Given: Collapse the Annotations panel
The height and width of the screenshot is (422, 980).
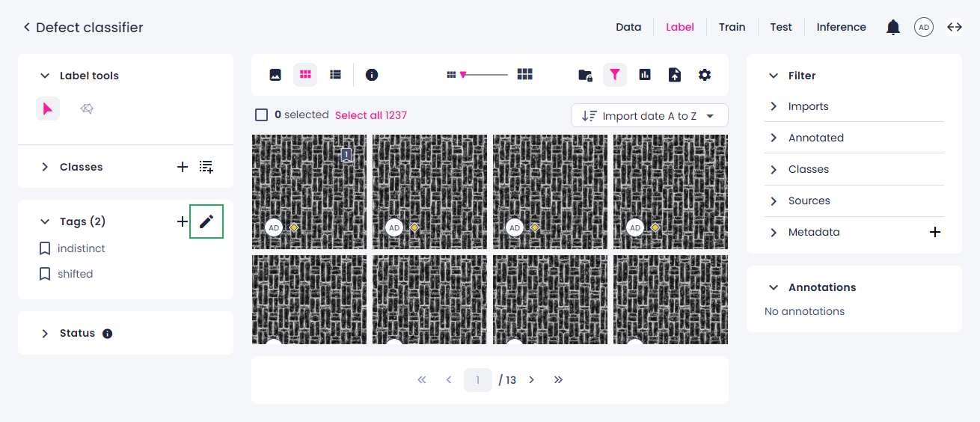Looking at the screenshot, I should tap(774, 287).
